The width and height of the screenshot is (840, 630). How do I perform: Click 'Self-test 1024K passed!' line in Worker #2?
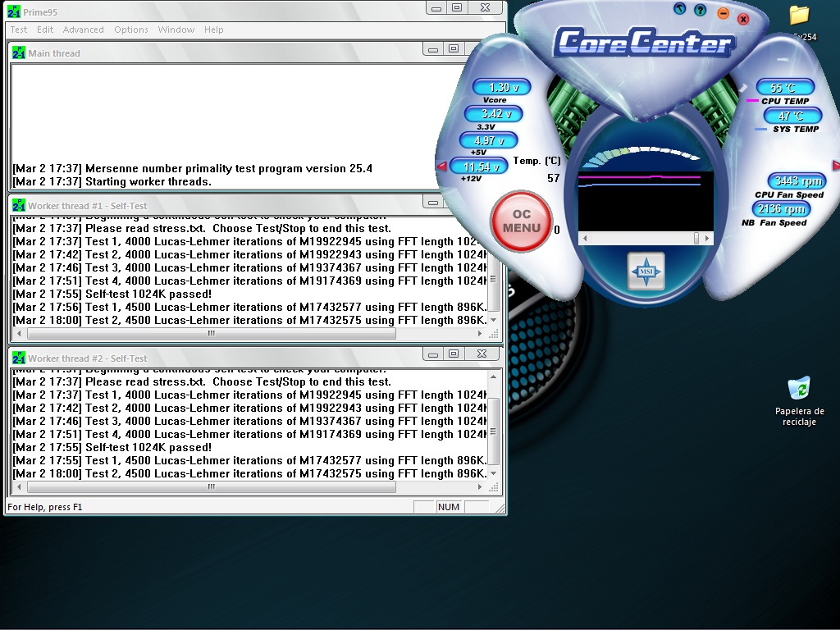point(112,447)
